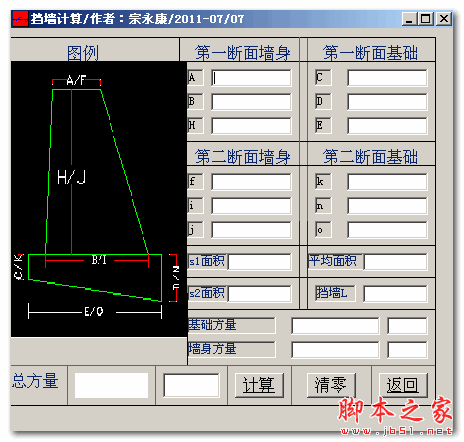The image size is (464, 442).
Task: Click the 第一断面墙身 heading
Action: pyautogui.click(x=242, y=53)
